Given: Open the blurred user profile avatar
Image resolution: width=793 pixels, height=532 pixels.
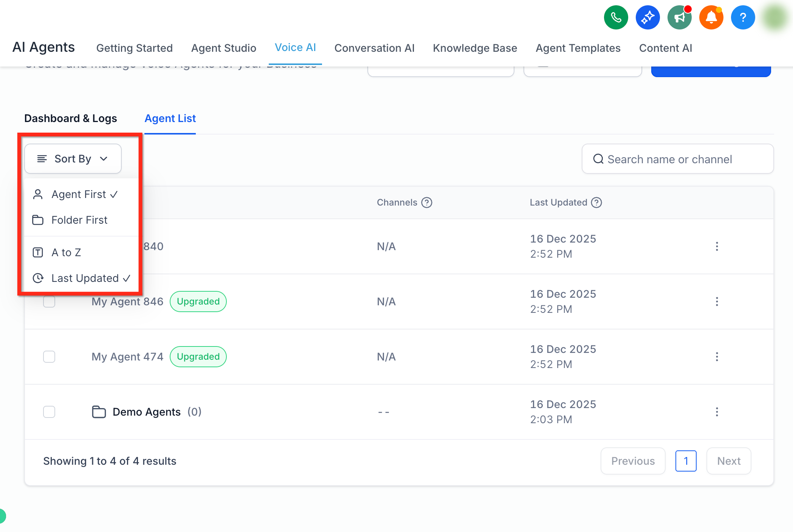Looking at the screenshot, I should click(x=774, y=17).
